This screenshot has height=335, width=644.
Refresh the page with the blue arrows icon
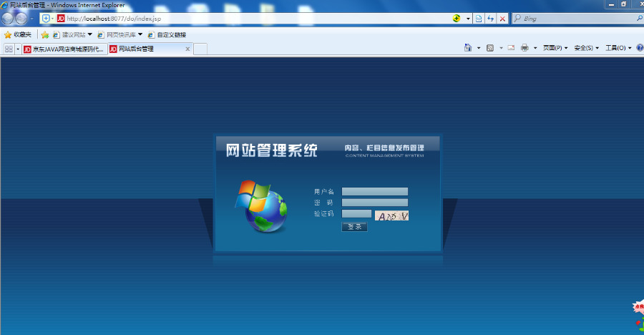click(490, 19)
